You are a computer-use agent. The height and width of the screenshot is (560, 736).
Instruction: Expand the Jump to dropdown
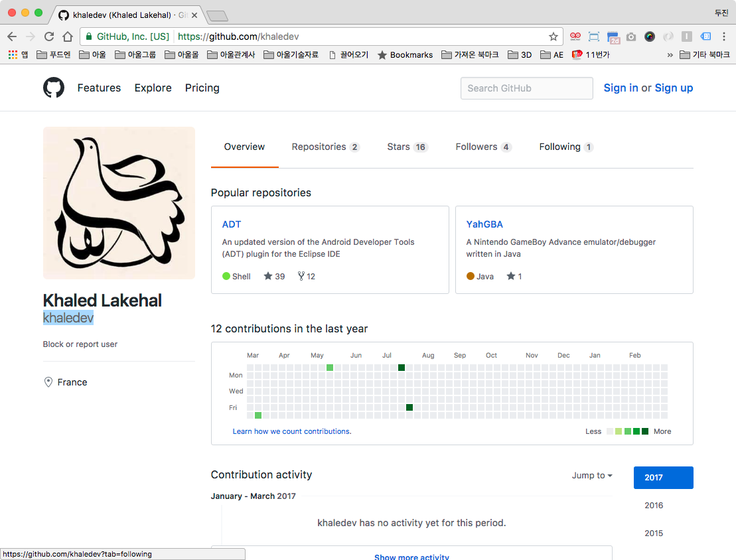tap(592, 476)
